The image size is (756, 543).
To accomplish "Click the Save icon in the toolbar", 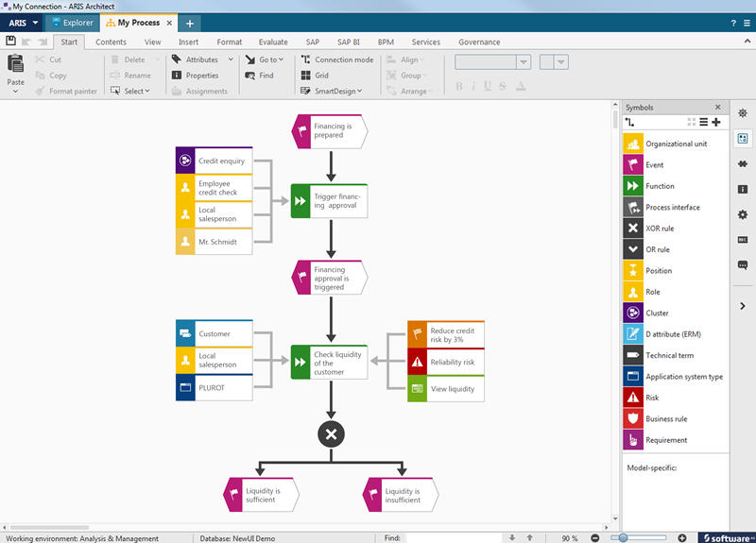I will (x=10, y=41).
